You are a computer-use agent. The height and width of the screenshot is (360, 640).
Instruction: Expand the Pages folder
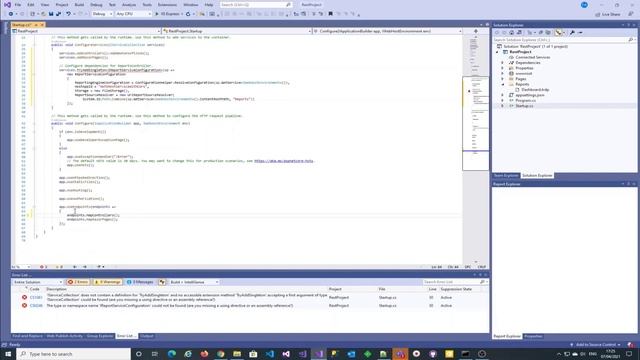pyautogui.click(x=502, y=79)
